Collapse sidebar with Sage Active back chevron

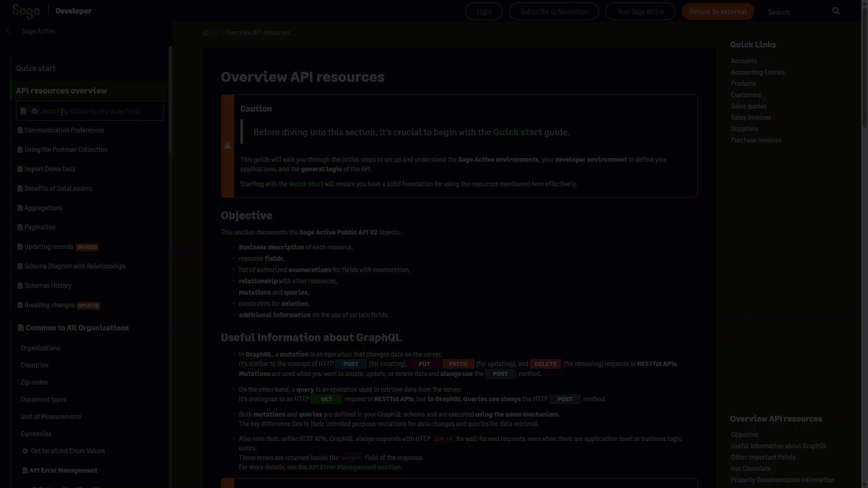pyautogui.click(x=8, y=31)
